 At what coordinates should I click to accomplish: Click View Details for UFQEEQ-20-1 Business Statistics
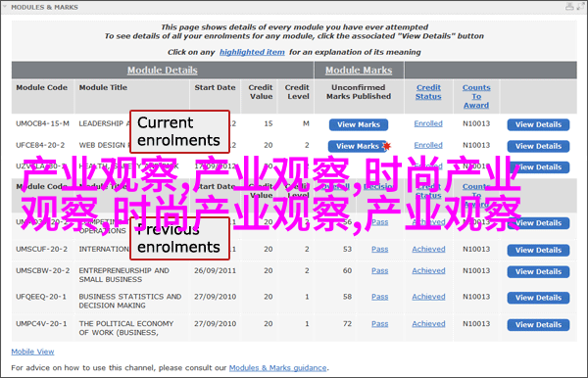[x=538, y=298]
